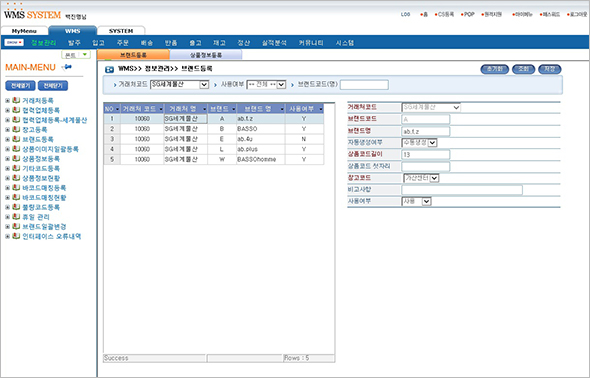This screenshot has width=590, height=378.
Task: Open the NO column header filter arrow
Action: 117,109
